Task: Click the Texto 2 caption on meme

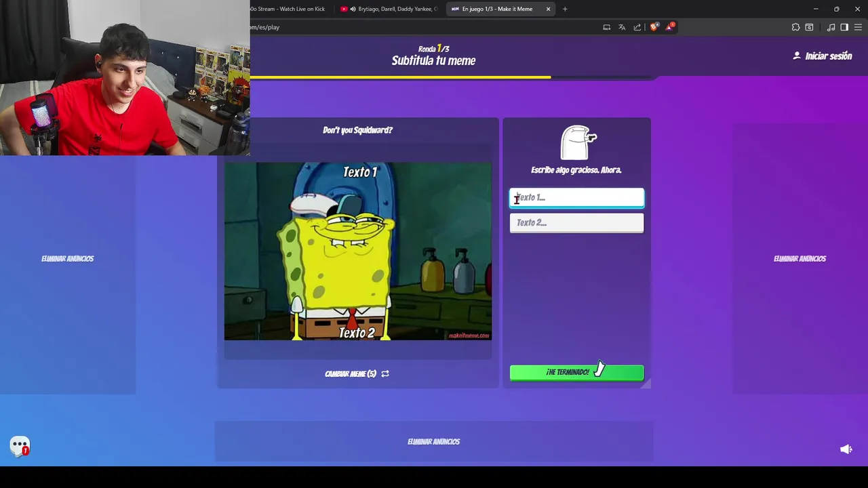Action: [357, 333]
